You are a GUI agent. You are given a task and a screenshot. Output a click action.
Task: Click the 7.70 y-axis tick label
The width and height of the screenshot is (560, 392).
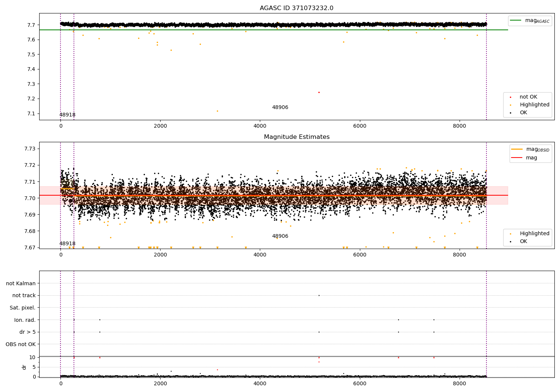tap(30, 198)
